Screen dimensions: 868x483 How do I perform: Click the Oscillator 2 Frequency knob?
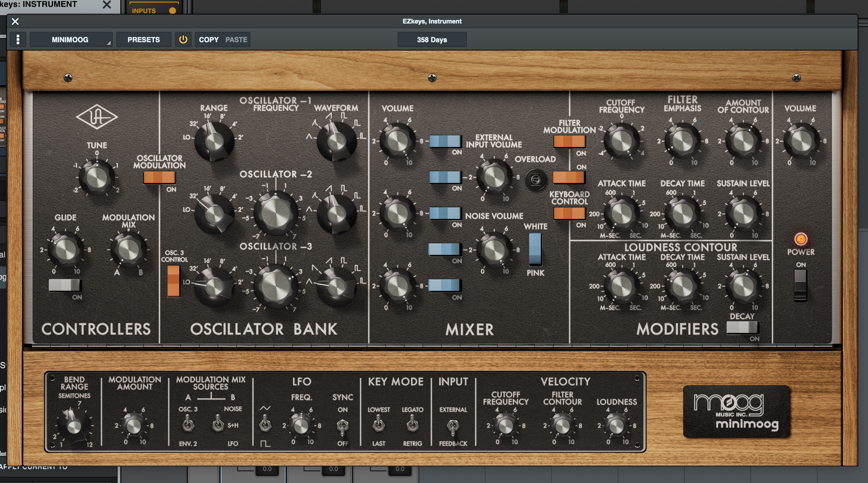276,213
